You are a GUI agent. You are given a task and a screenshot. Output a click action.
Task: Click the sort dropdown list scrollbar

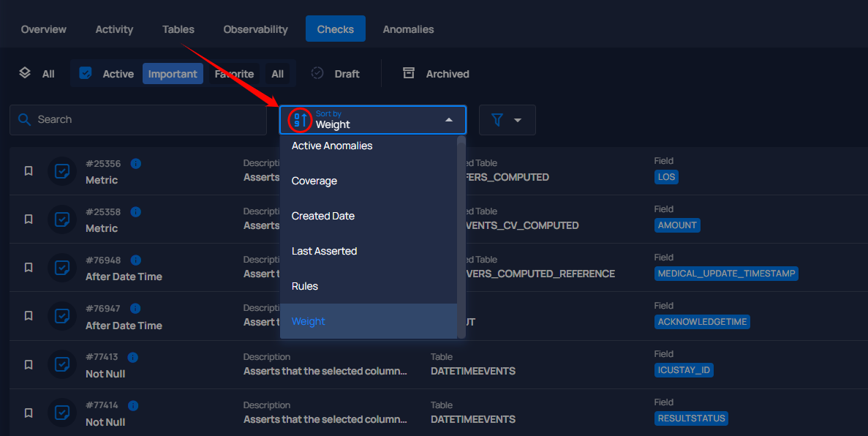click(x=461, y=237)
